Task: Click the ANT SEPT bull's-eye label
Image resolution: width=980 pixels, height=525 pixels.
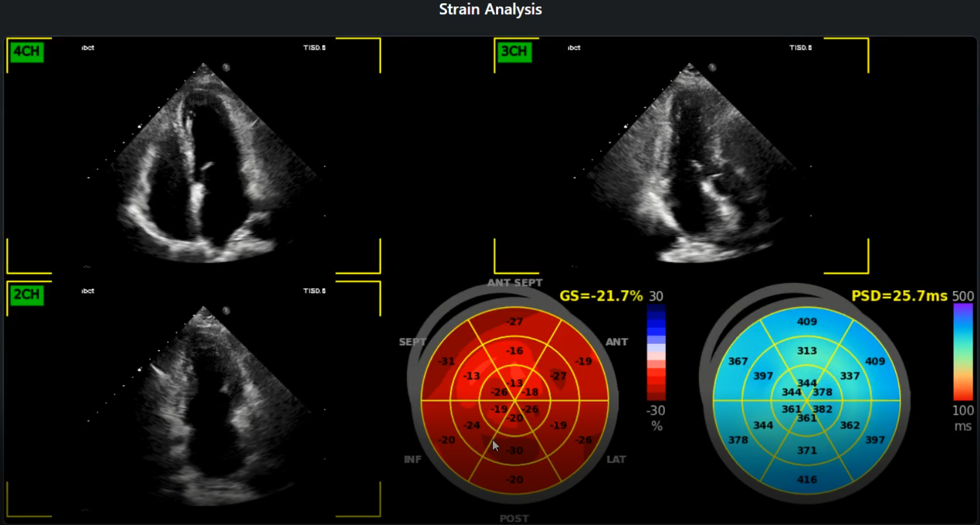Action: click(x=515, y=283)
